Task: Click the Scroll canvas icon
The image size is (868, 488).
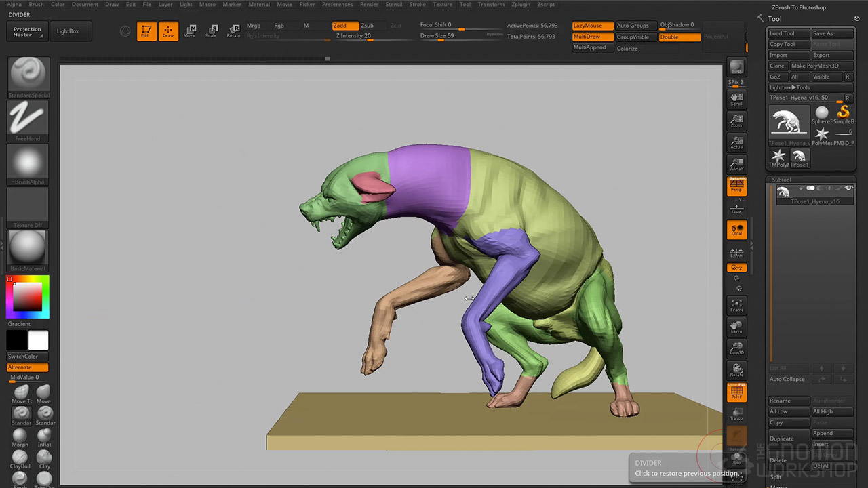Action: coord(736,100)
